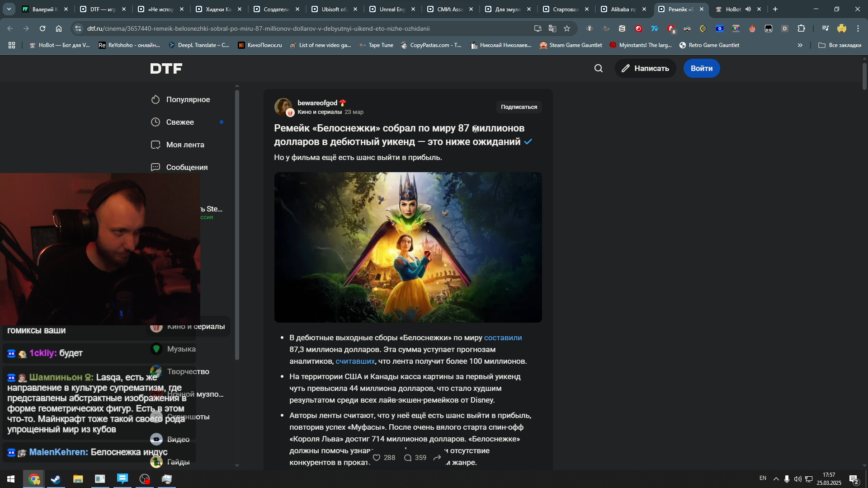Viewport: 868px width, 488px height.
Task: Click the translate page icon in address bar
Action: click(552, 28)
